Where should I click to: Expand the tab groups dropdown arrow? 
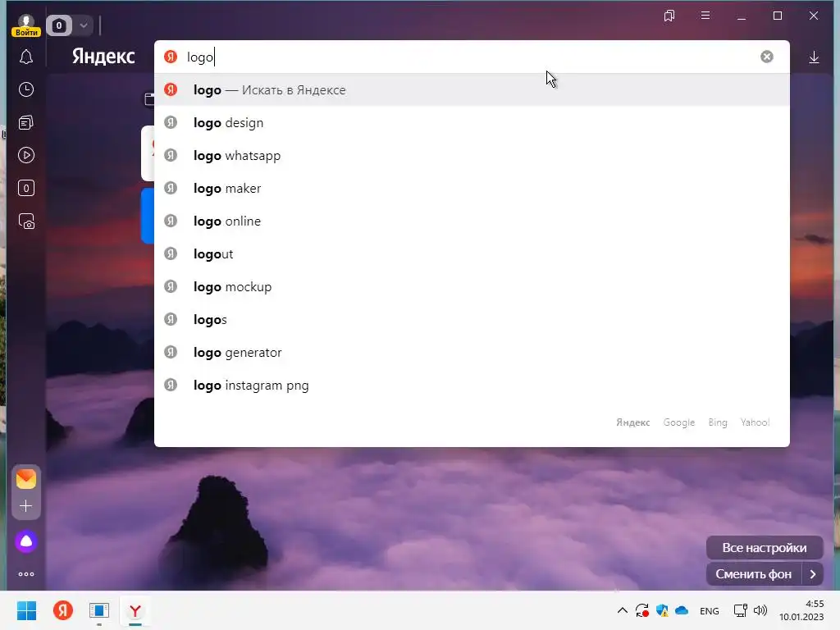coord(84,25)
